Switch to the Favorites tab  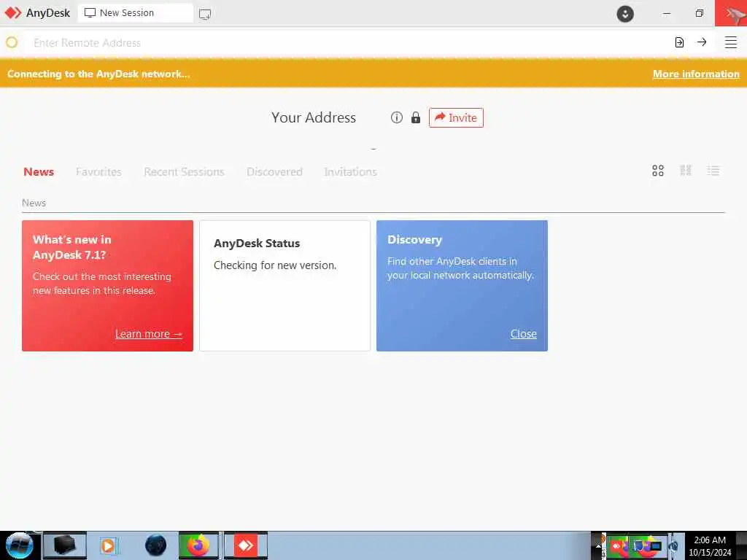98,171
